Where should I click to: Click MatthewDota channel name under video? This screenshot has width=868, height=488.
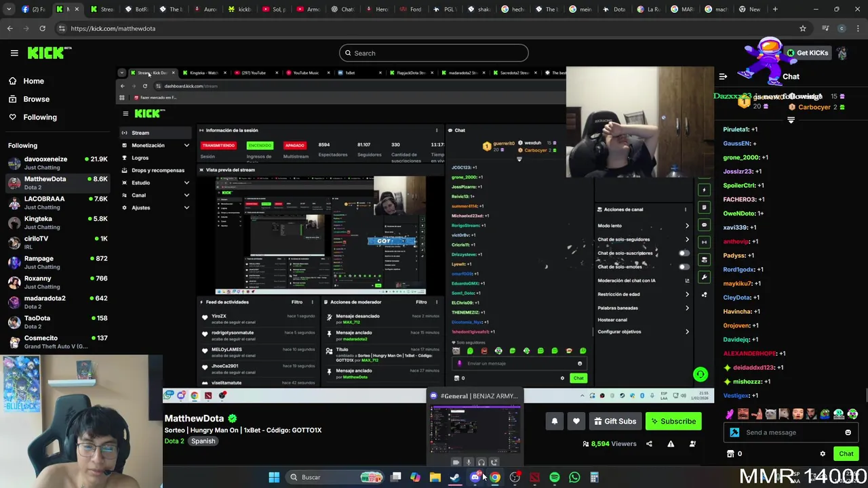tap(194, 418)
